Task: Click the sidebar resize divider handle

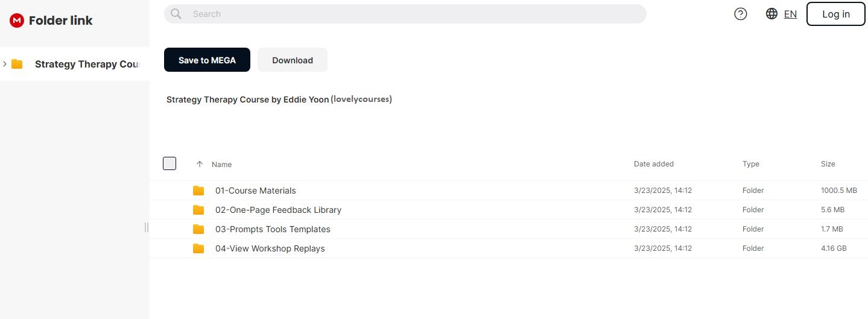Action: [x=147, y=227]
